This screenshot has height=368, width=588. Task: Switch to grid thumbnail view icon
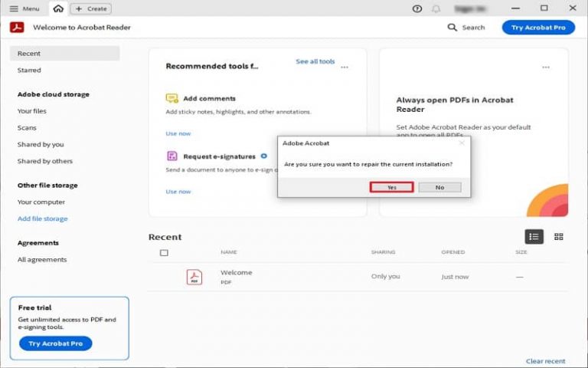click(x=559, y=237)
